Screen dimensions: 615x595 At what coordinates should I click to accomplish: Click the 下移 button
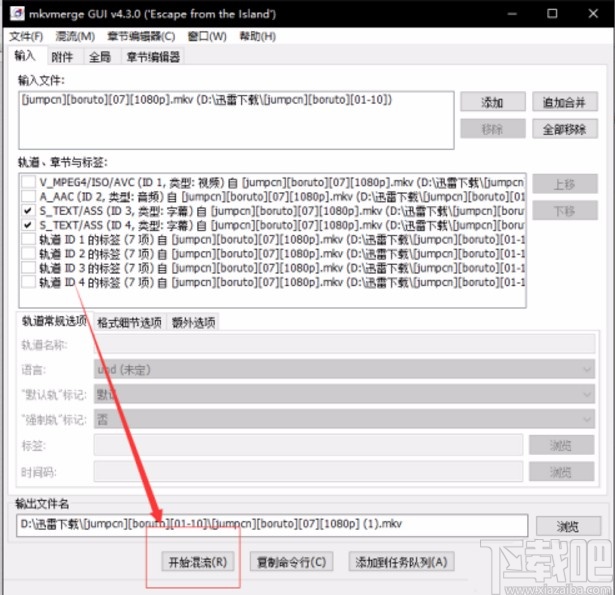click(565, 211)
